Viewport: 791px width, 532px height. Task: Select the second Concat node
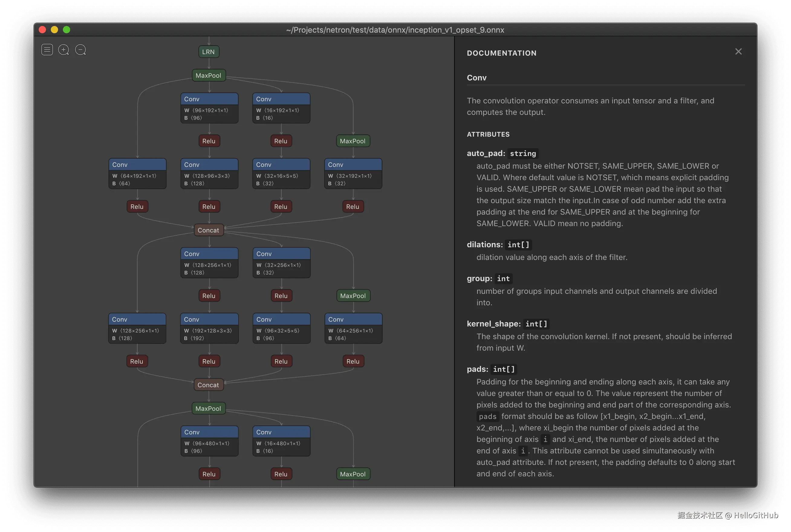[208, 385]
